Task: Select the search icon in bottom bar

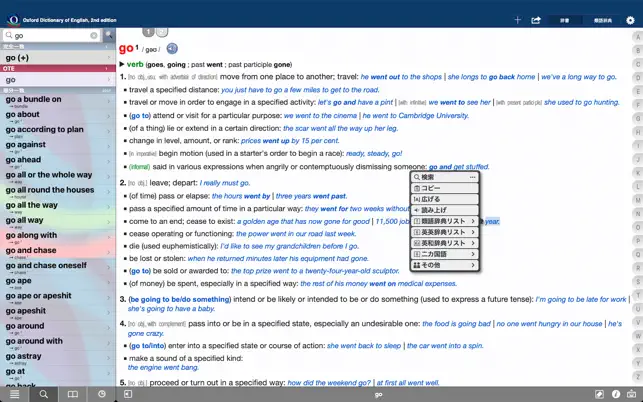Action: (x=43, y=394)
